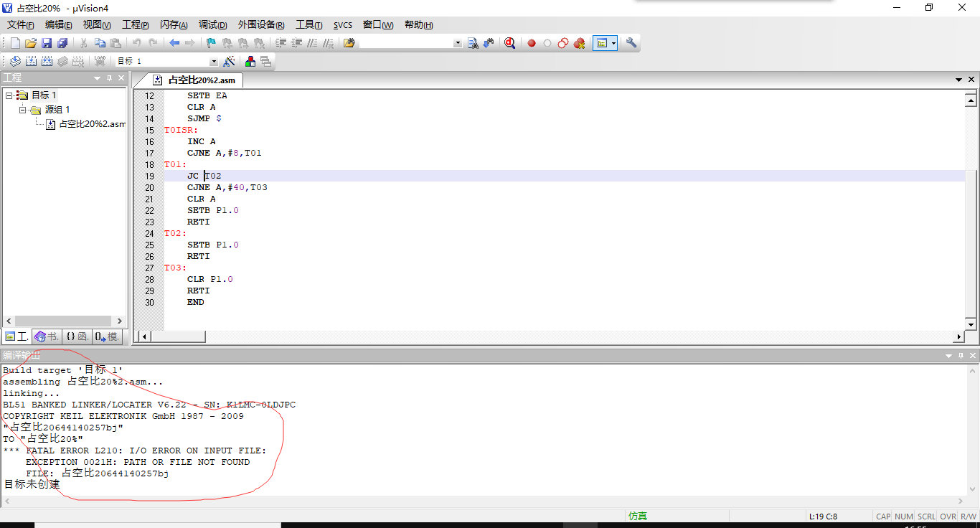The width and height of the screenshot is (980, 528).
Task: Click inside the find text input field
Action: pyautogui.click(x=407, y=43)
